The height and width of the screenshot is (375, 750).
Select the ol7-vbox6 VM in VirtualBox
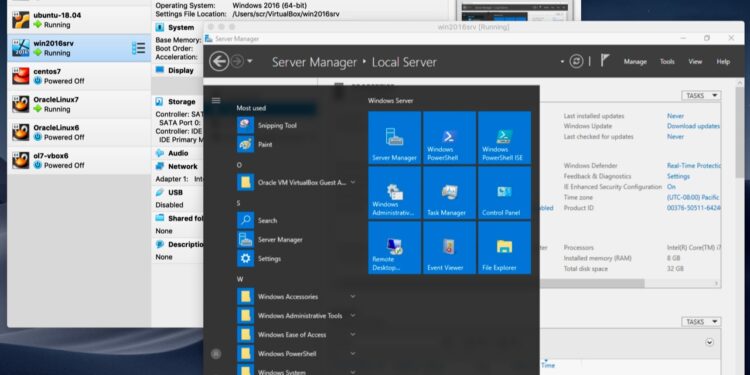79,160
